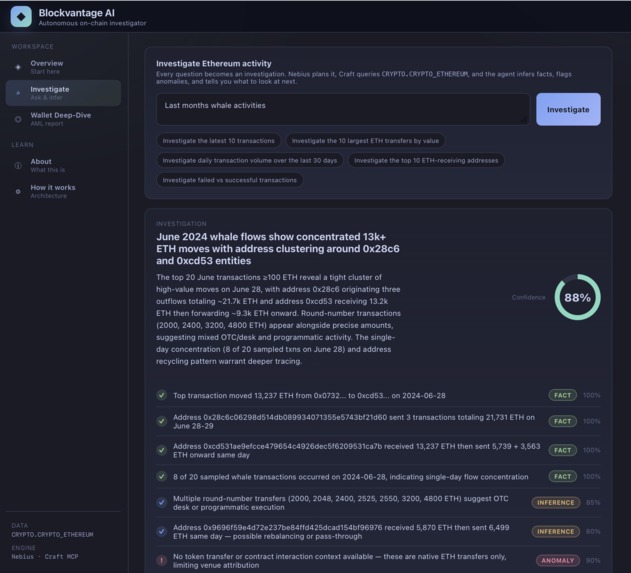Click the blue Investigate button
This screenshot has width=631, height=573.
click(x=568, y=109)
